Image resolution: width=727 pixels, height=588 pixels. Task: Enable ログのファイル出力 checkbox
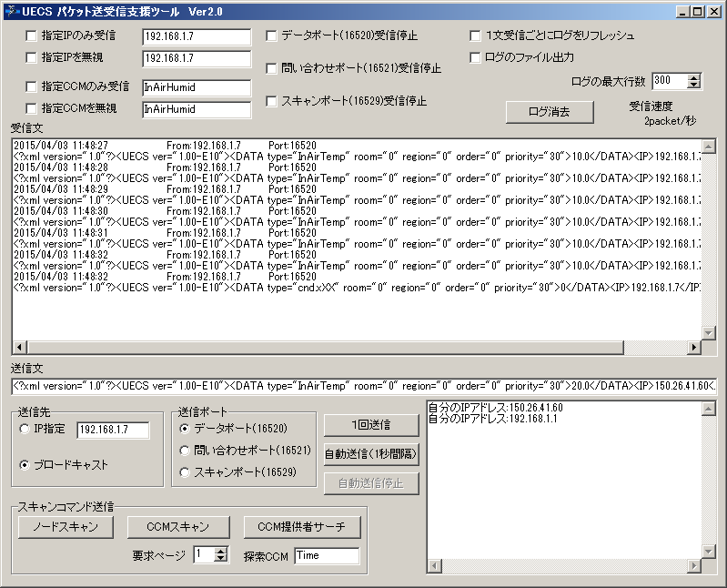(476, 57)
